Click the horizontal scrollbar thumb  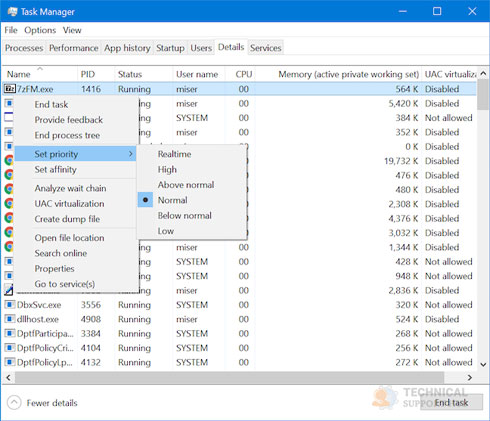point(229,377)
